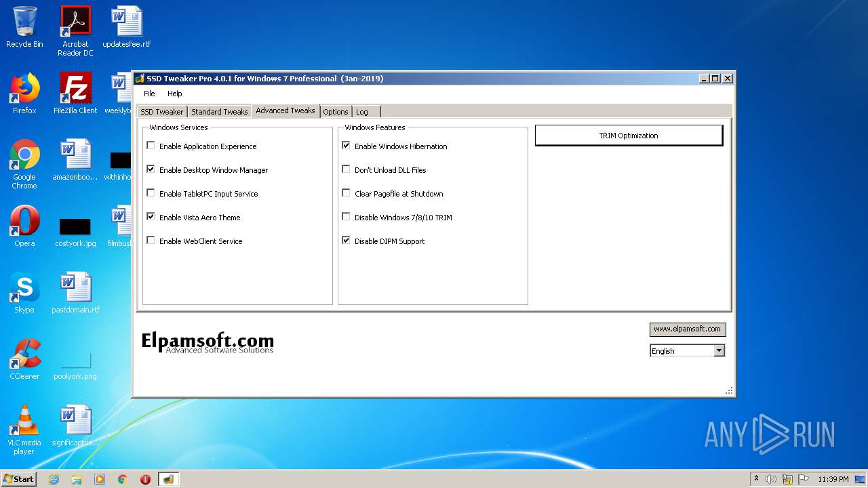
Task: Launch Firefox from the desktop
Action: [24, 94]
